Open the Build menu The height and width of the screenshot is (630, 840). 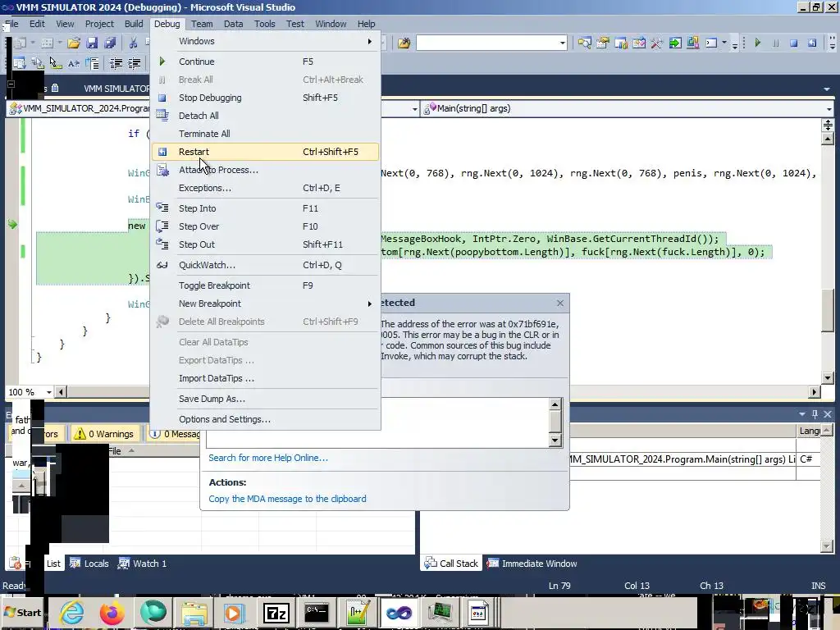(x=134, y=24)
